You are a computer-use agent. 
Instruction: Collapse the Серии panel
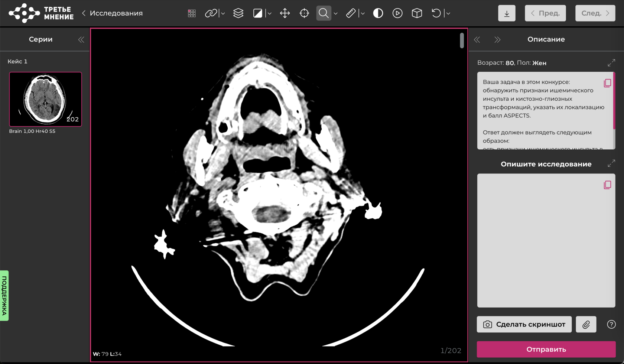[x=81, y=39]
